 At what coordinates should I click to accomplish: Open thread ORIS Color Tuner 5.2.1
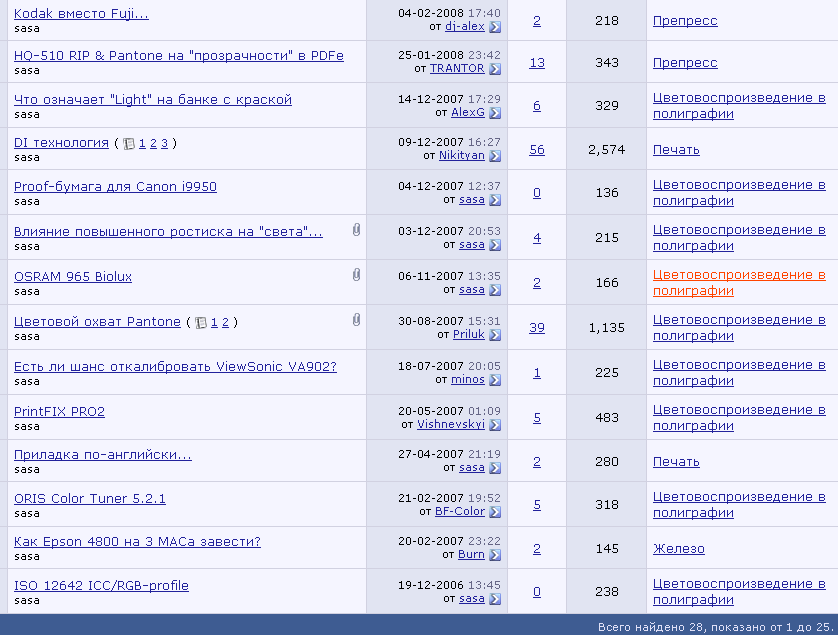point(90,499)
